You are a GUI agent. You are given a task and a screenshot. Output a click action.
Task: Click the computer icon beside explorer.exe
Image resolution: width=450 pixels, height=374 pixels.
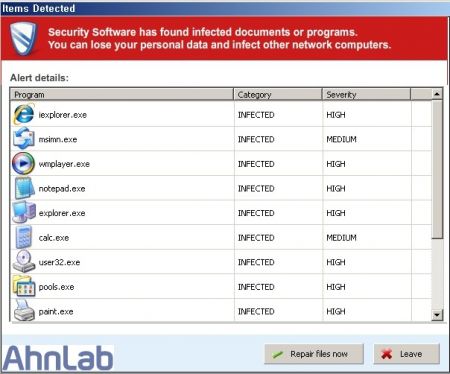click(24, 212)
